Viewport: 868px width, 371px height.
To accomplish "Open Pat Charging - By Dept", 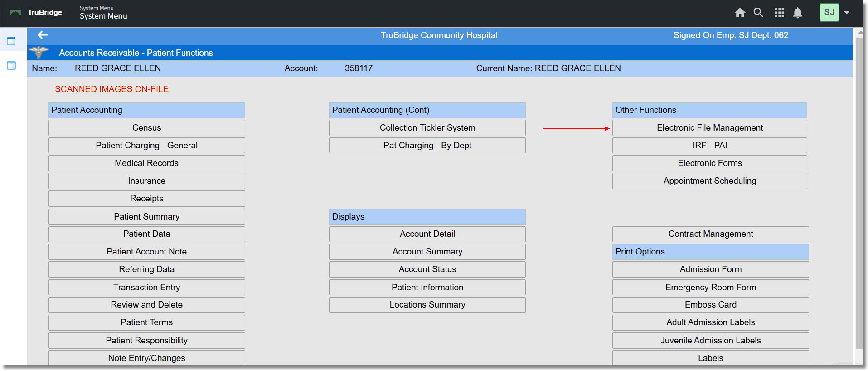I will pos(427,146).
